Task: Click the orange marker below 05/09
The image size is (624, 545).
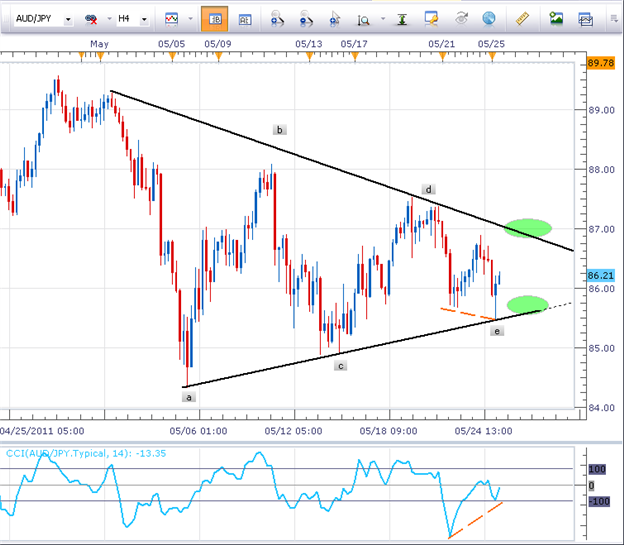Action: click(x=218, y=57)
